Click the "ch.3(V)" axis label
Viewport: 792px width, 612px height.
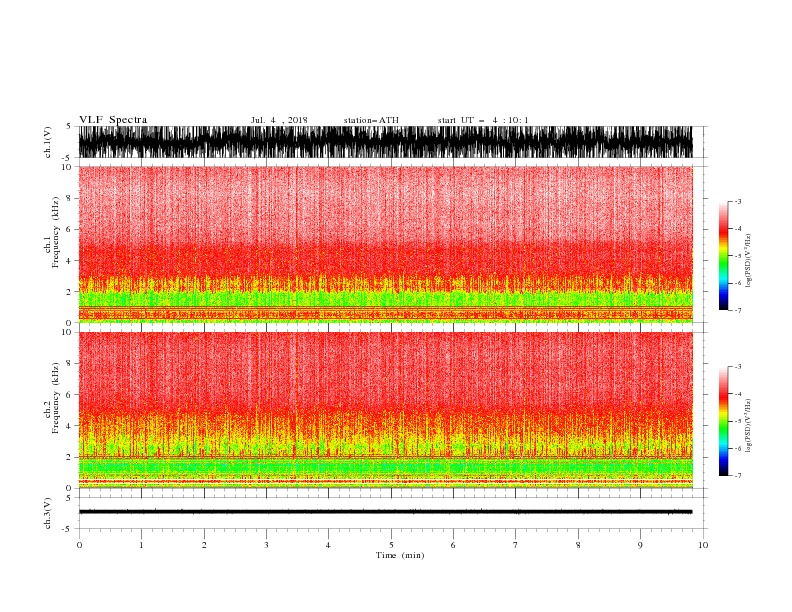pyautogui.click(x=48, y=513)
